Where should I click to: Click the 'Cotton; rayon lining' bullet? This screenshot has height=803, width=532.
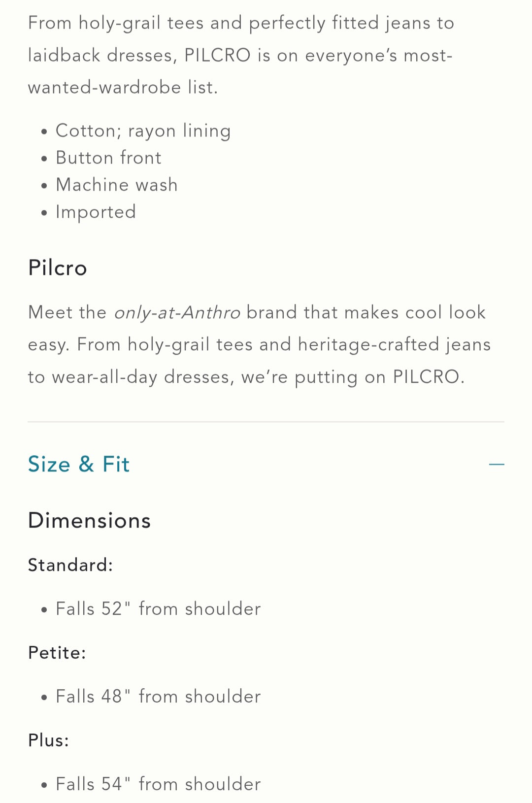(x=143, y=131)
